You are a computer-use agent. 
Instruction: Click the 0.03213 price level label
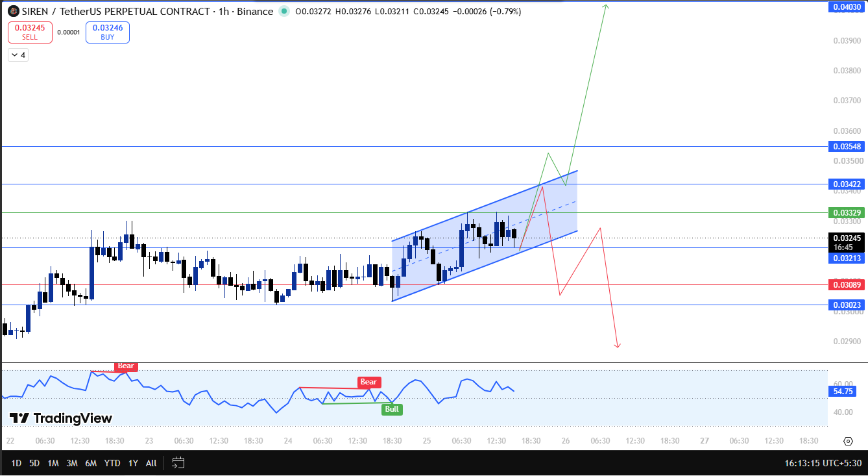[847, 258]
